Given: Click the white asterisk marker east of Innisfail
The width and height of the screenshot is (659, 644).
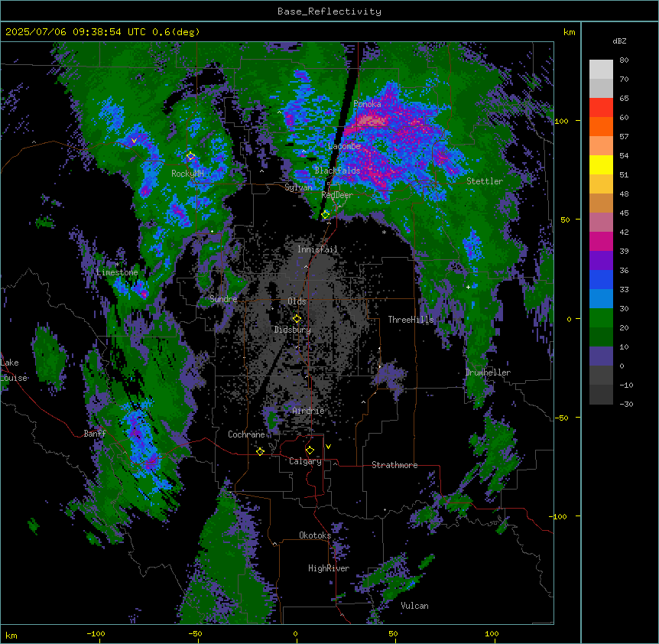Looking at the screenshot, I should coord(384,232).
